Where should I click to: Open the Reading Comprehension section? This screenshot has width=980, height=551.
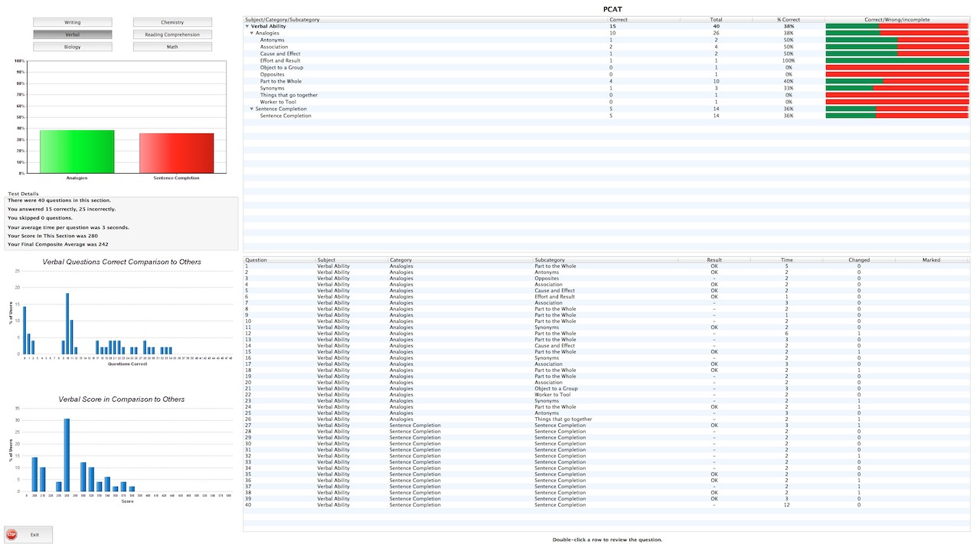click(x=172, y=34)
